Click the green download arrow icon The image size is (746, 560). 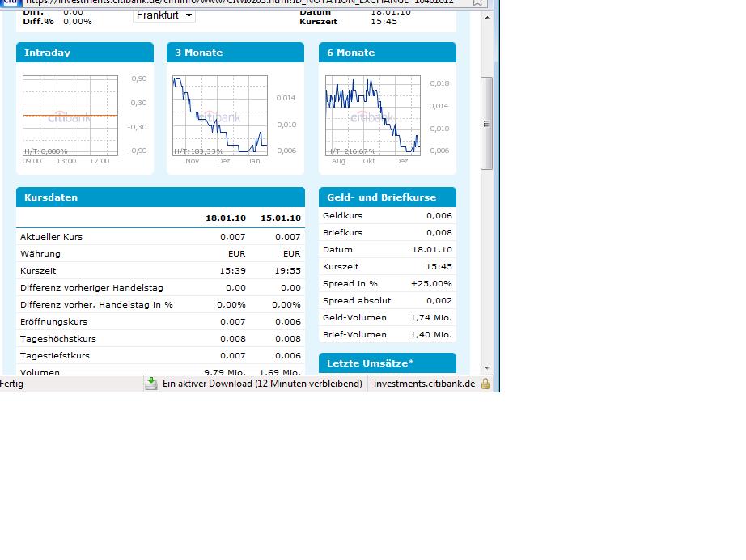[x=151, y=384]
